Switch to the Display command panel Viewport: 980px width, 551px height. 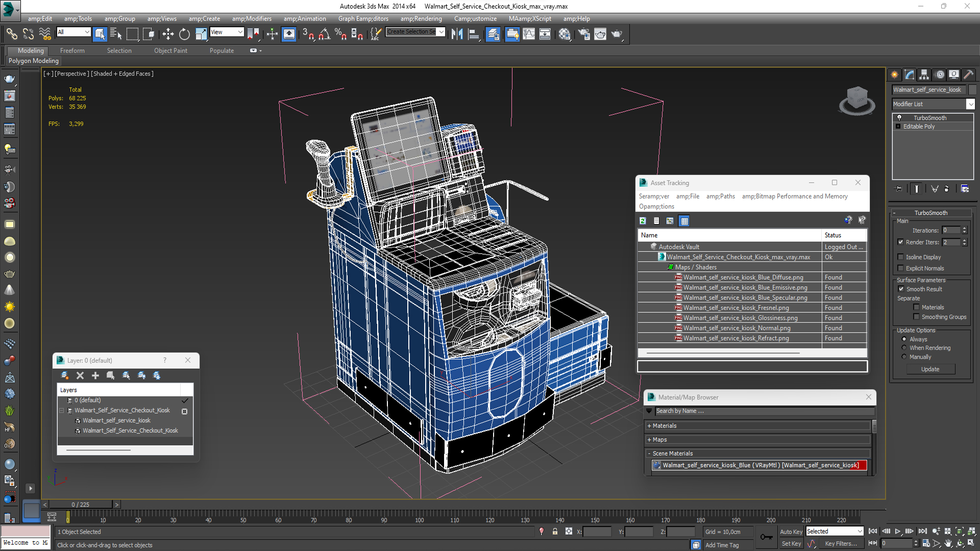(x=954, y=74)
